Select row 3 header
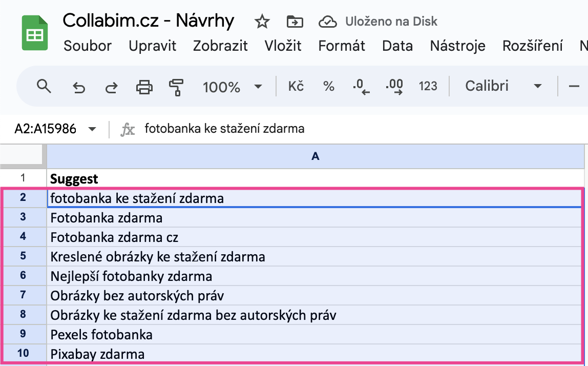Viewport: 588px width, 366px height. click(x=23, y=217)
